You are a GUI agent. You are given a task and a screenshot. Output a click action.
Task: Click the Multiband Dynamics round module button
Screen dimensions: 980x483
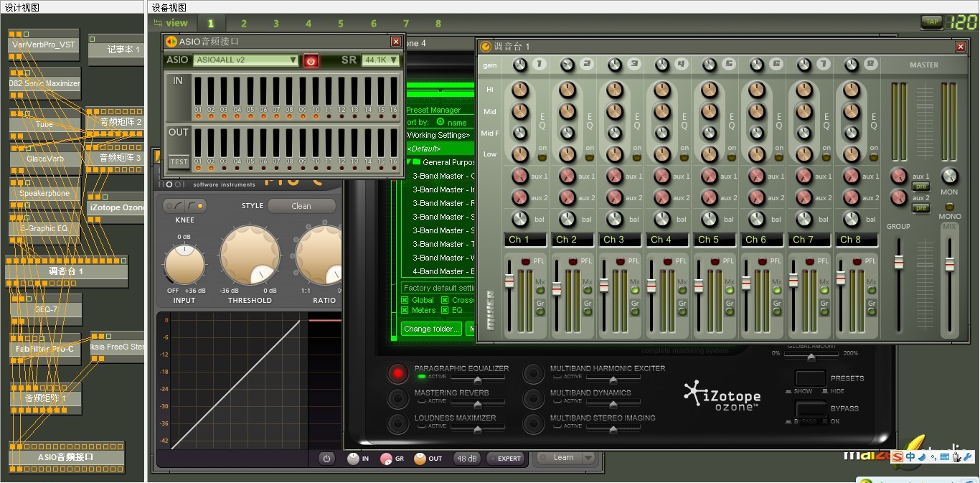[x=533, y=398]
